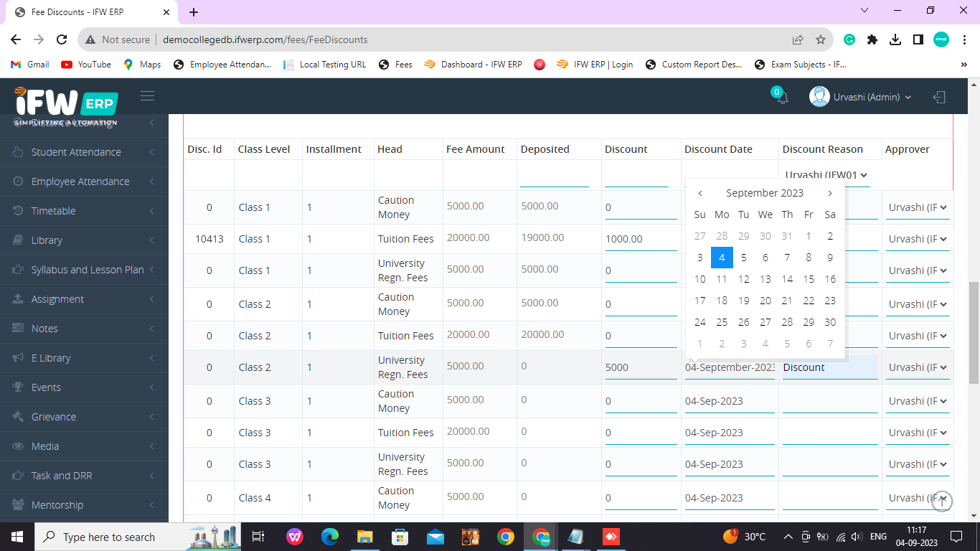Open the Syllabus and Lesson Plan menu
The image size is (980, 551).
pyautogui.click(x=84, y=270)
